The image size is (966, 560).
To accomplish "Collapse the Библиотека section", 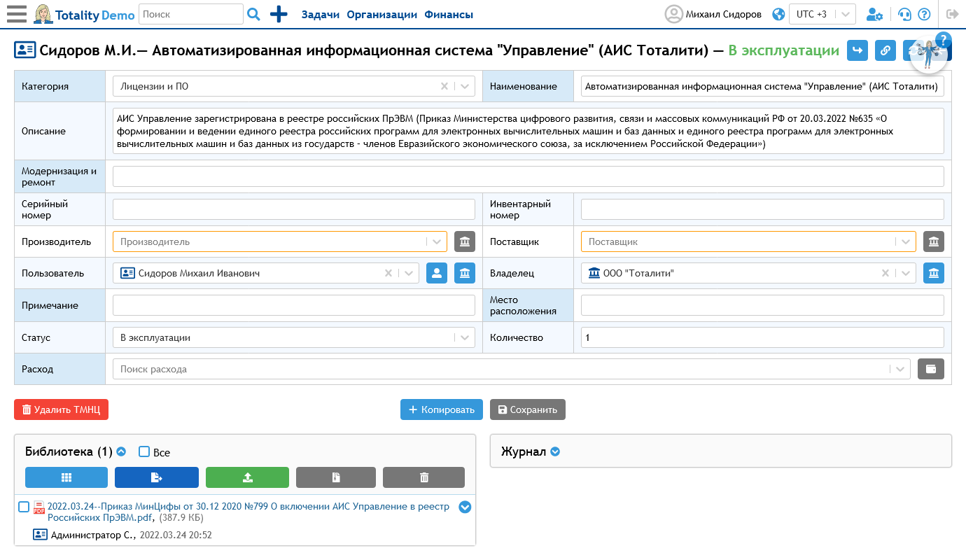I will 121,451.
